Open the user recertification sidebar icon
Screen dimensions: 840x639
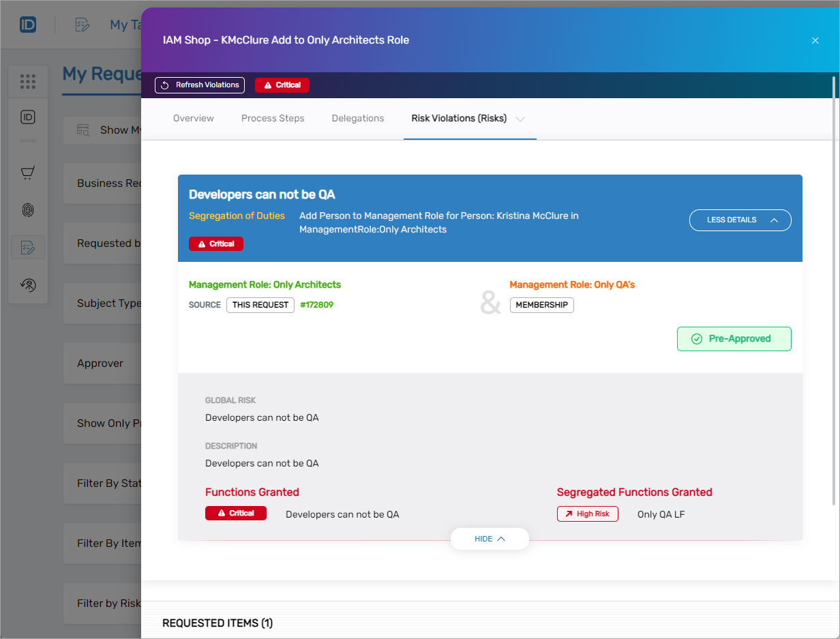point(28,285)
